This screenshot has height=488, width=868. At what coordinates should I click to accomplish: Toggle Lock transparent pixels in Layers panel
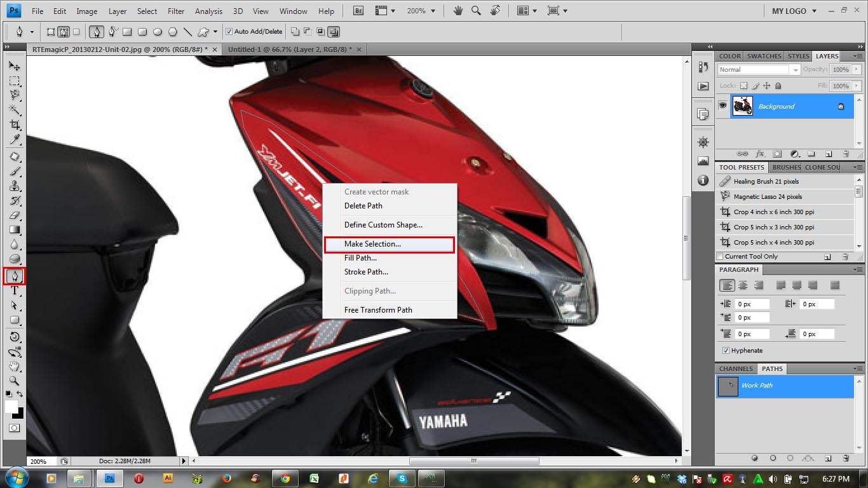[x=743, y=86]
